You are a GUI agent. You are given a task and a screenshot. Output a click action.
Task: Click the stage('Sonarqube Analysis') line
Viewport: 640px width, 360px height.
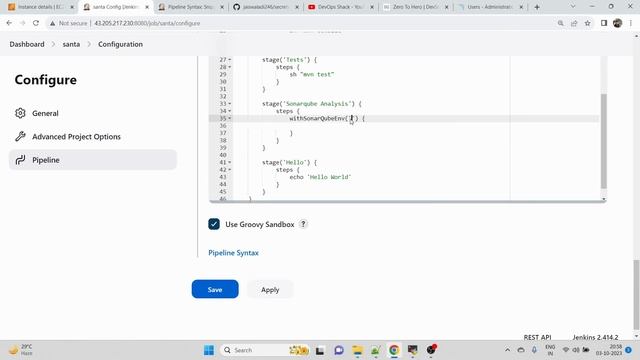pyautogui.click(x=312, y=104)
